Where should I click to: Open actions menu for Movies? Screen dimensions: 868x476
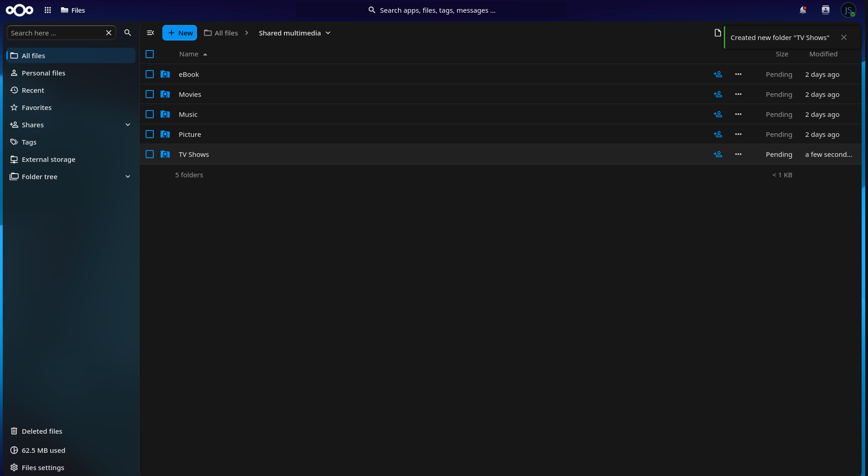pyautogui.click(x=738, y=94)
